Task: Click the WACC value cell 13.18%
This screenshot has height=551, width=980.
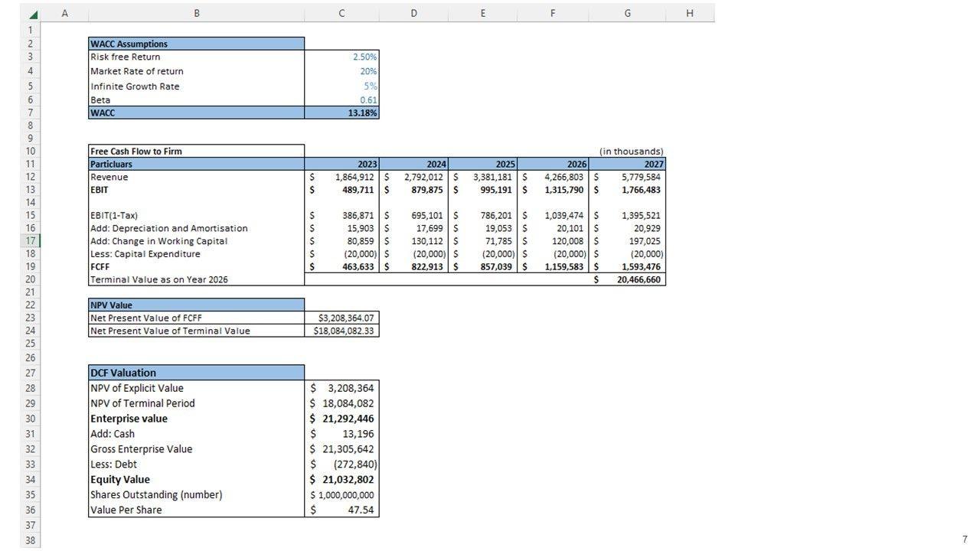Action: [341, 112]
